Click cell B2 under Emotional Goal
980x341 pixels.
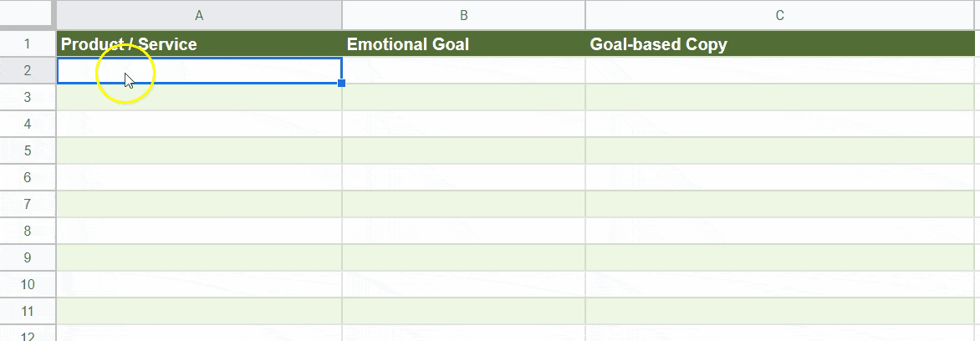click(x=464, y=70)
